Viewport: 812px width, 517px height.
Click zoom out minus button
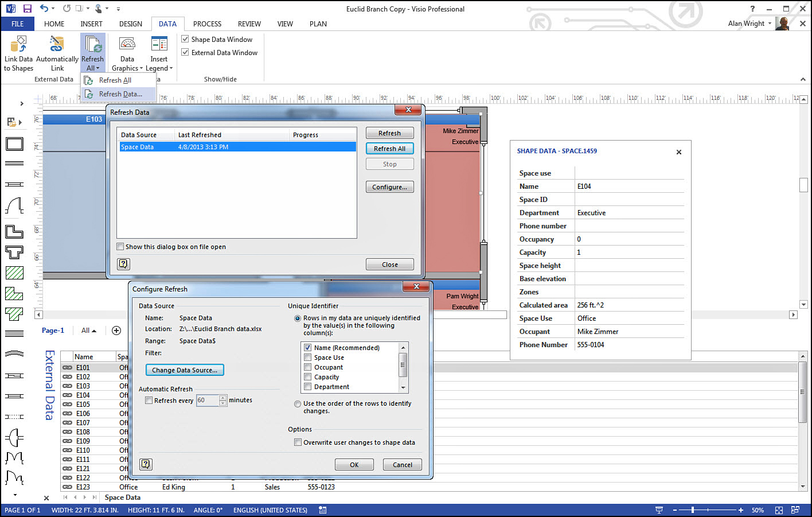(x=675, y=510)
